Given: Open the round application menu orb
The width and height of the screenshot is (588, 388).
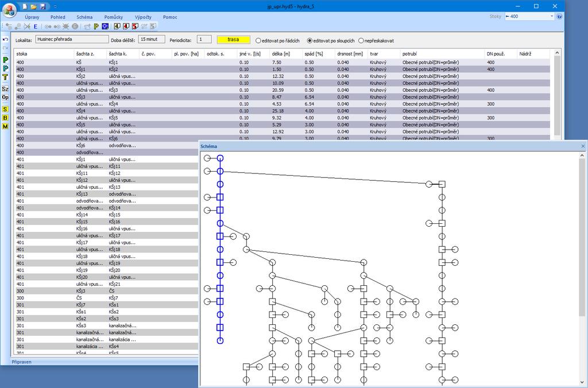Looking at the screenshot, I should [x=9, y=10].
